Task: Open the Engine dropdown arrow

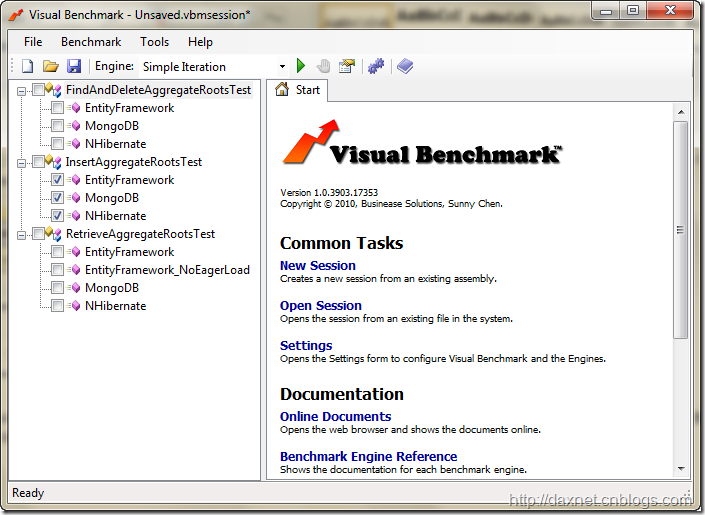Action: (x=282, y=67)
